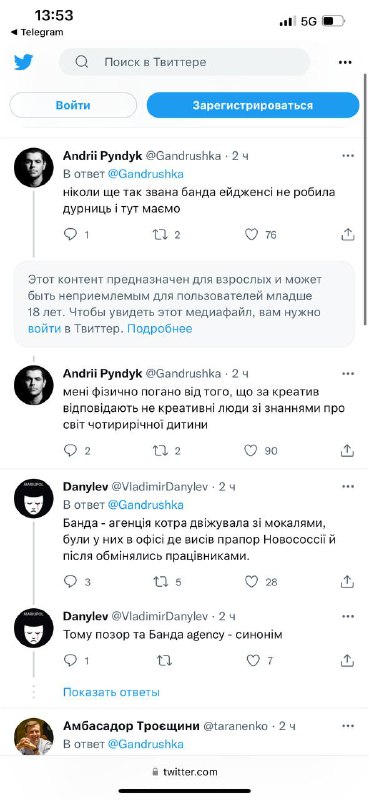Expand 'Показать ответы' replies
The width and height of the screenshot is (369, 800).
(111, 692)
